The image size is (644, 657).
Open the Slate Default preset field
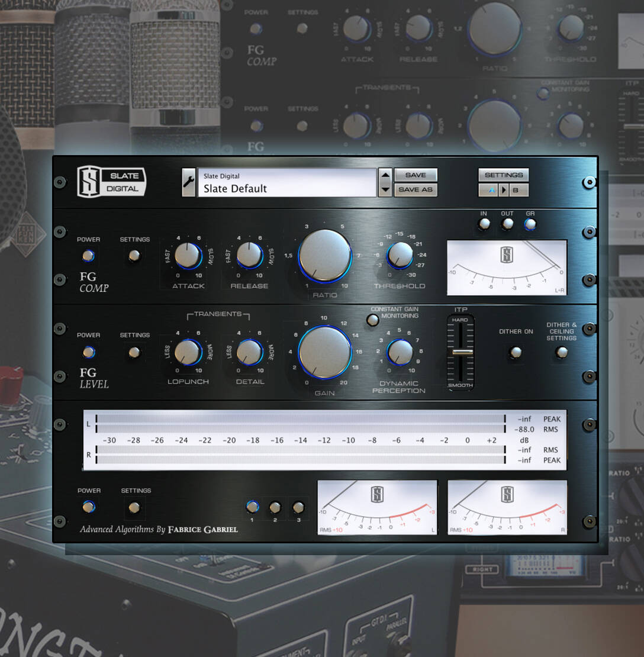287,182
